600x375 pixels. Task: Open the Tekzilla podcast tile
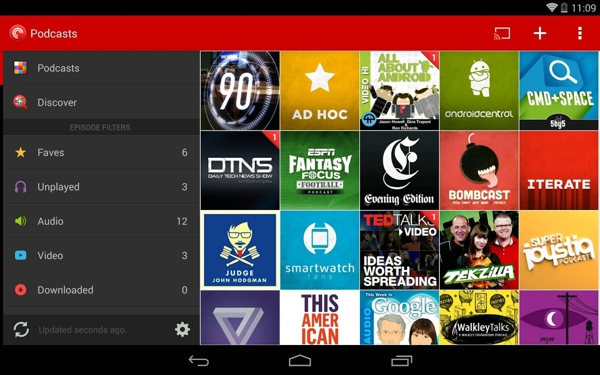(479, 250)
